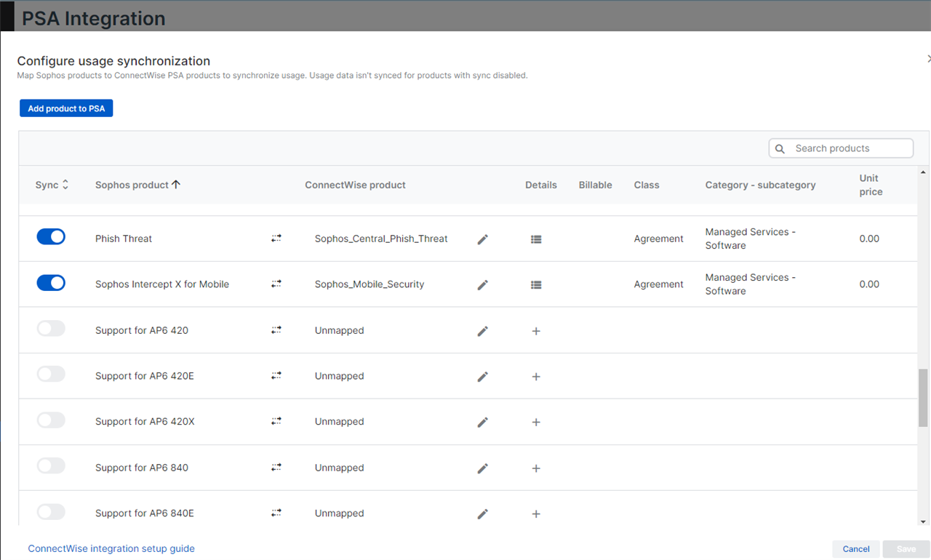This screenshot has height=560, width=931.
Task: Click mapping arrows icon for Support for AP6 420
Action: 276,330
